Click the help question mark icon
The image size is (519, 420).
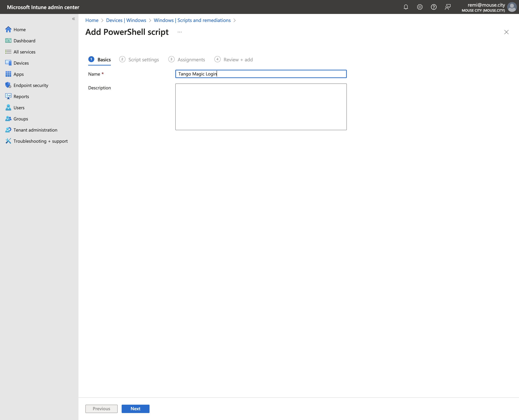point(434,7)
